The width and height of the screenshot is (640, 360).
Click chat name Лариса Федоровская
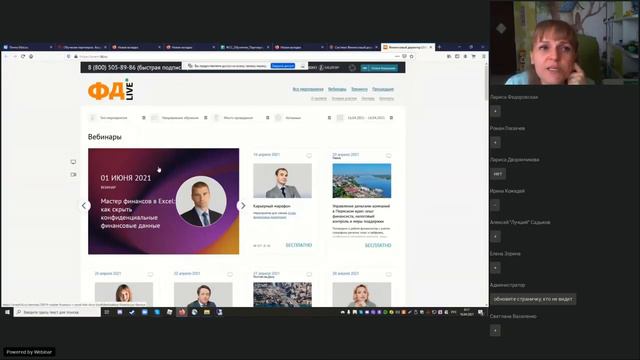click(x=514, y=97)
